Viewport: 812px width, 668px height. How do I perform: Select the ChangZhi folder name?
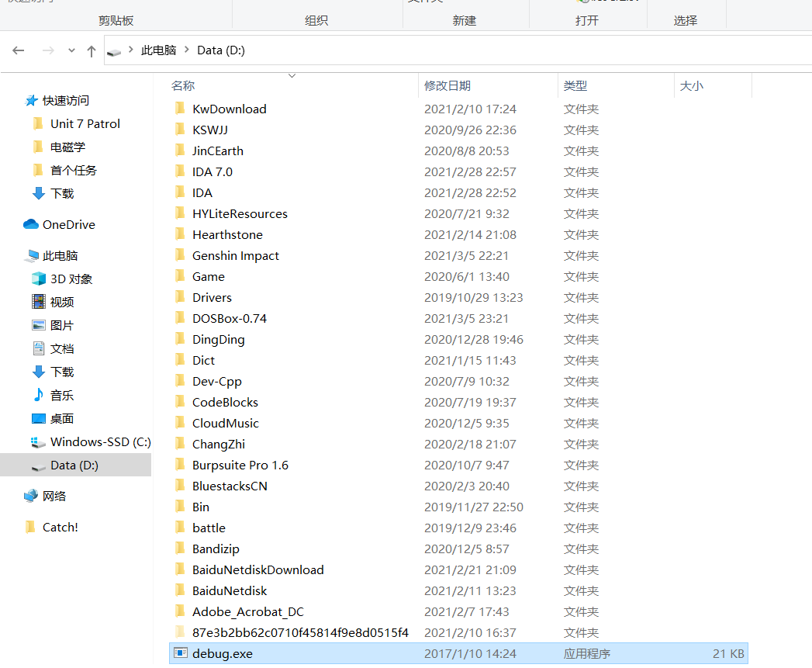(219, 444)
